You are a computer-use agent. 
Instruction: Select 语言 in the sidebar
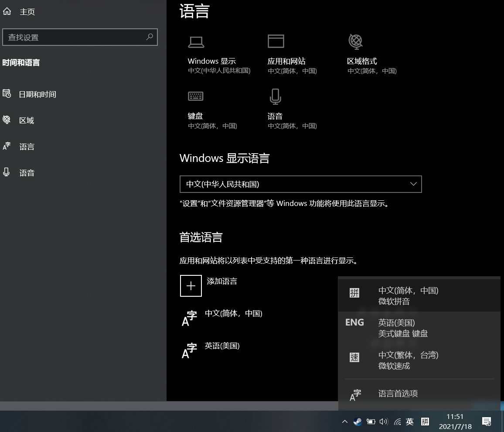pyautogui.click(x=27, y=147)
